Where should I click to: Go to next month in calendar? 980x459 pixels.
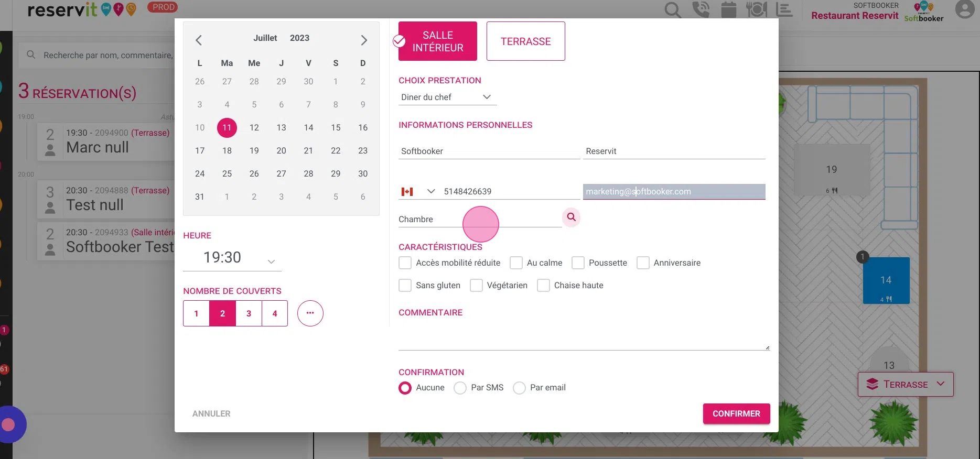[364, 40]
